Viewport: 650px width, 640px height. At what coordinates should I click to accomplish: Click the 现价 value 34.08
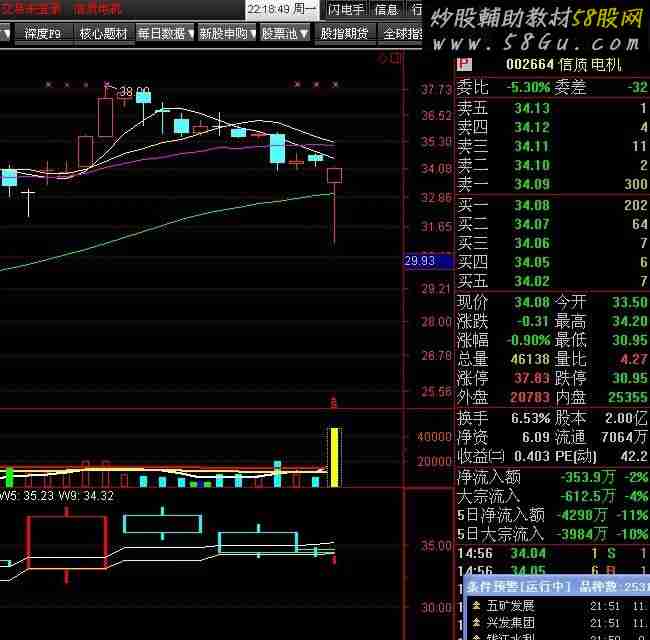coord(532,302)
